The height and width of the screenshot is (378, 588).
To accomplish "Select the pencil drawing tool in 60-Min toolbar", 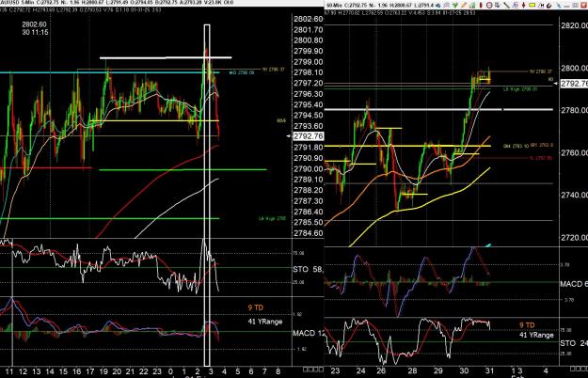I will [464, 6].
